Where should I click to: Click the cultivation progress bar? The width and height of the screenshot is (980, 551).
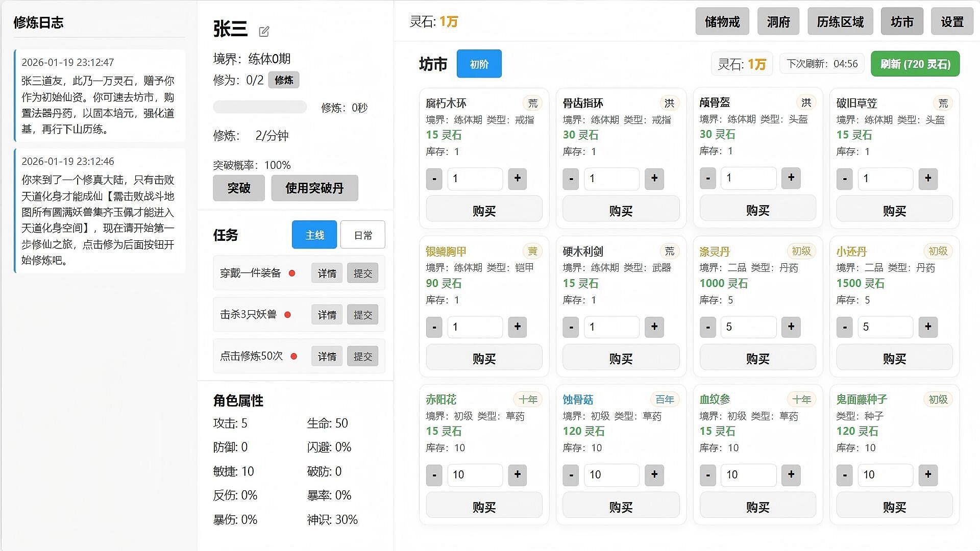[260, 108]
